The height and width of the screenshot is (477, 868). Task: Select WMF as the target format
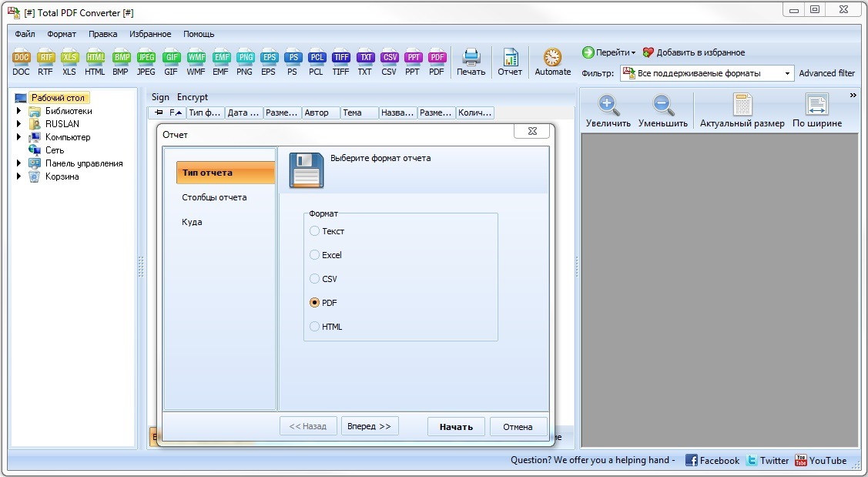pos(196,62)
